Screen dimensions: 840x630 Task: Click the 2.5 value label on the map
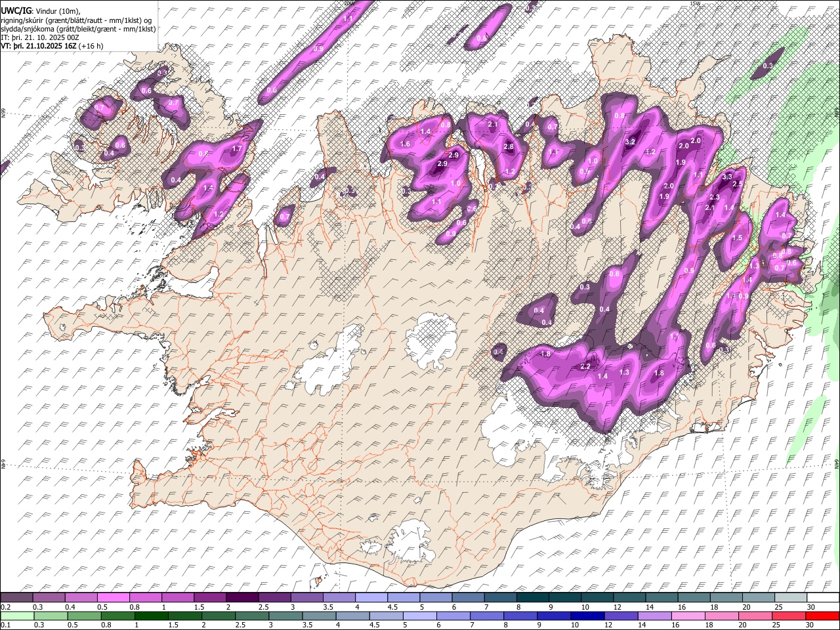pyautogui.click(x=738, y=184)
